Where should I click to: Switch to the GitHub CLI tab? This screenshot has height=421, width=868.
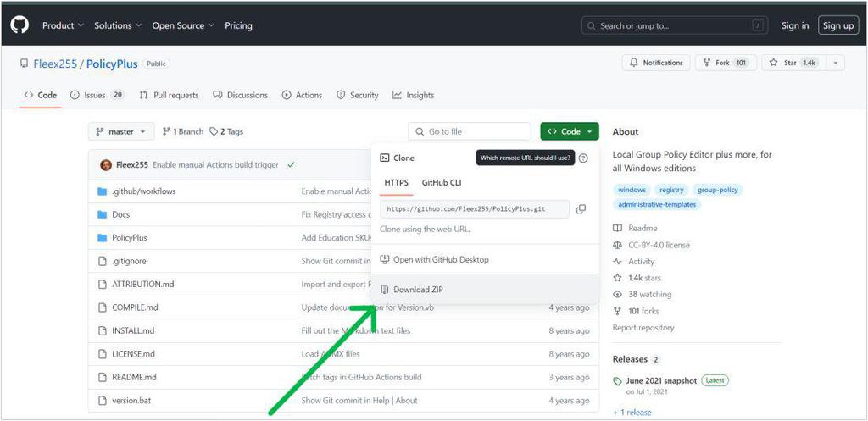441,183
